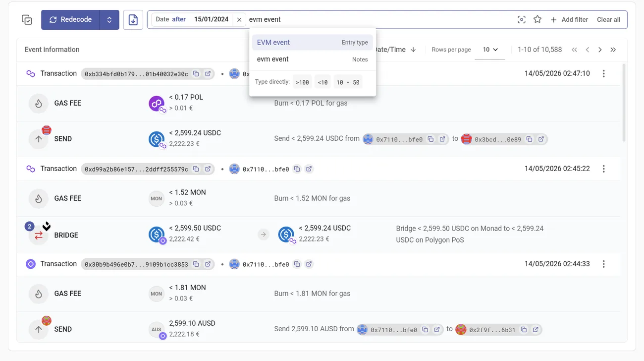The width and height of the screenshot is (644, 361).
Task: Select the 'evm event' Notes suggestion
Action: tap(312, 60)
